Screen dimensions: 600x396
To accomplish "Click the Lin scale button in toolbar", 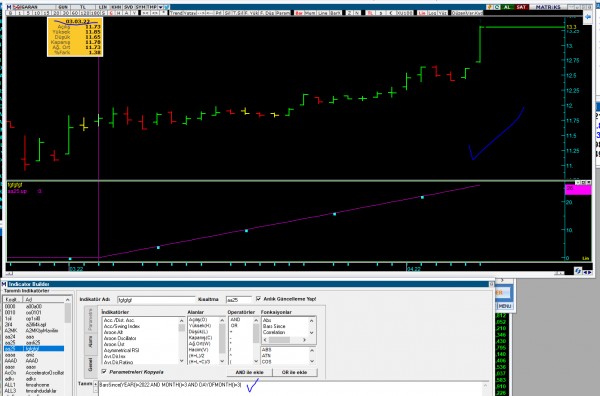I will click(x=422, y=13).
